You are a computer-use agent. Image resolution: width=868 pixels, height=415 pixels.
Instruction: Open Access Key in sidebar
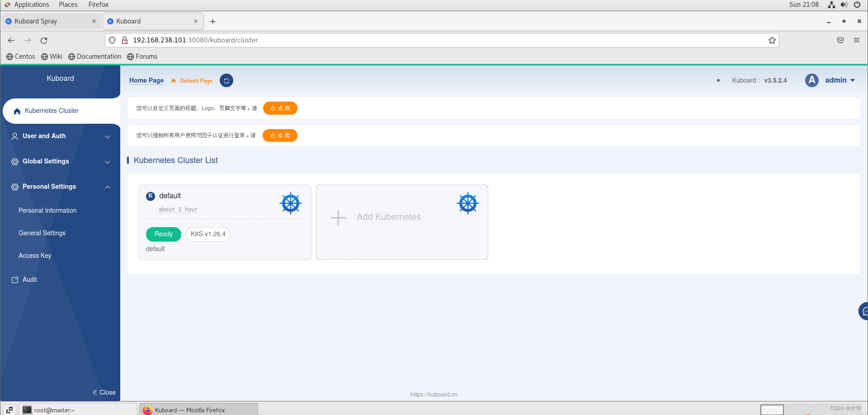pyautogui.click(x=35, y=256)
